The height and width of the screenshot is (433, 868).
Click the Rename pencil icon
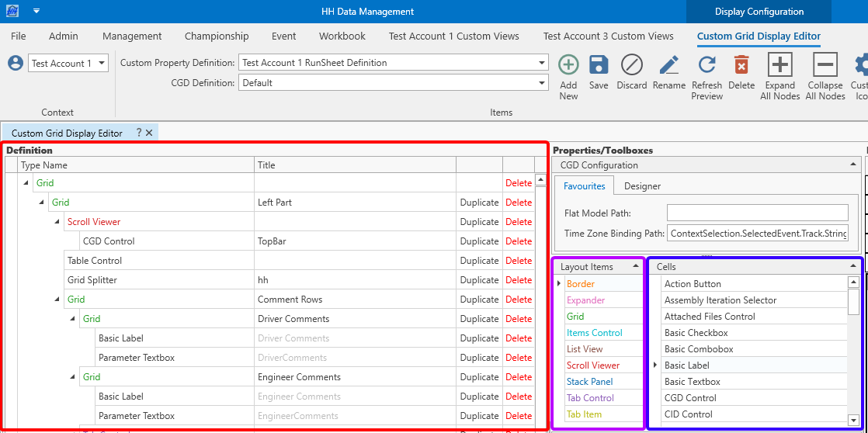tap(668, 65)
